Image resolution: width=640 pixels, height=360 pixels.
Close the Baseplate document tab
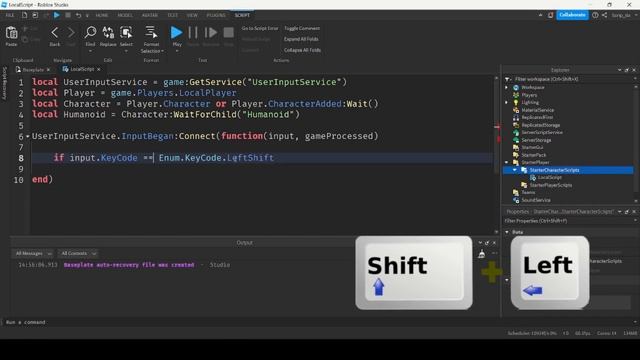[48, 70]
